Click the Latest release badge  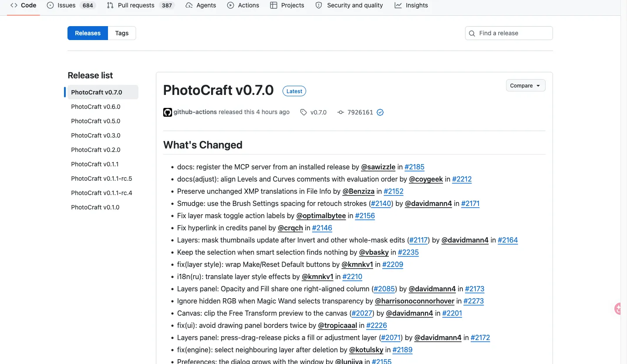pos(294,91)
